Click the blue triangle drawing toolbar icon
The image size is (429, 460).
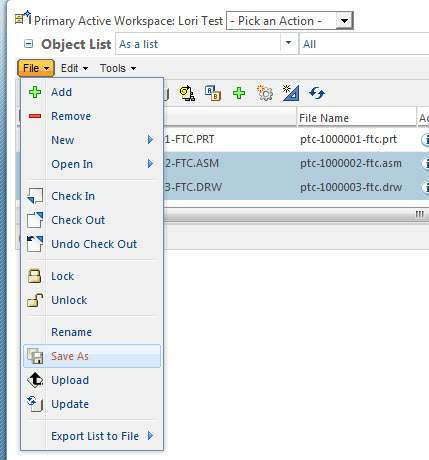pyautogui.click(x=291, y=93)
